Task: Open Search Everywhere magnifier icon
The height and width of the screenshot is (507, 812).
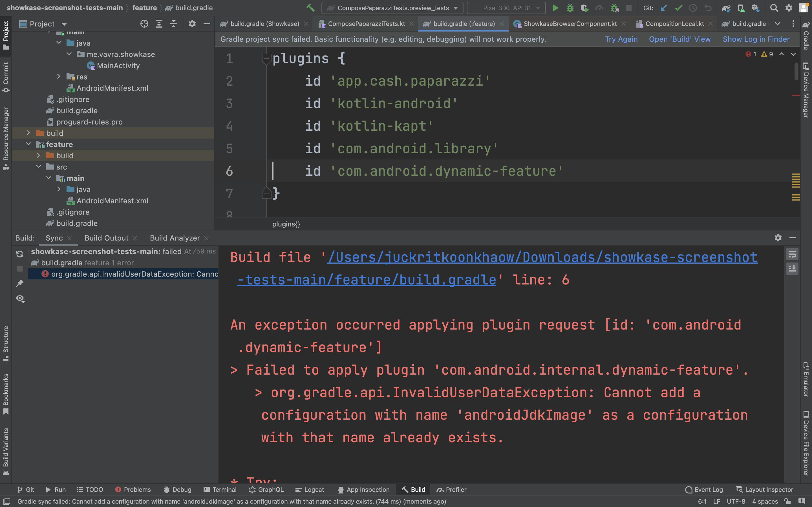Action: [x=775, y=8]
